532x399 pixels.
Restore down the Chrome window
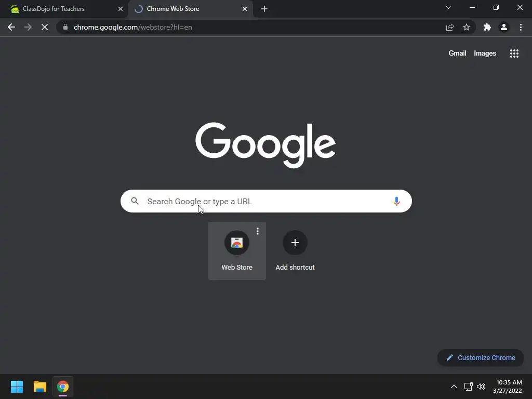pyautogui.click(x=496, y=7)
